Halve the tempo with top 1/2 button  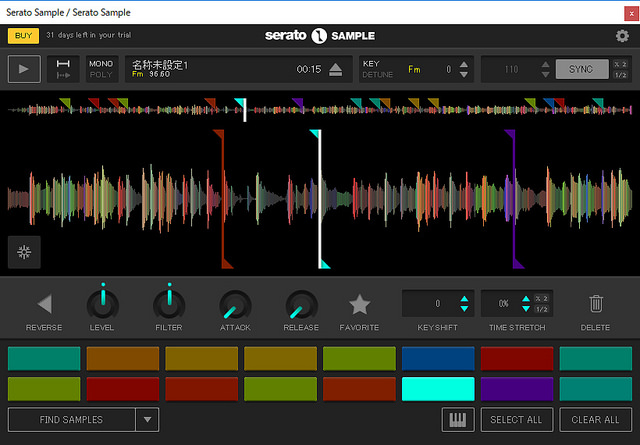point(620,75)
